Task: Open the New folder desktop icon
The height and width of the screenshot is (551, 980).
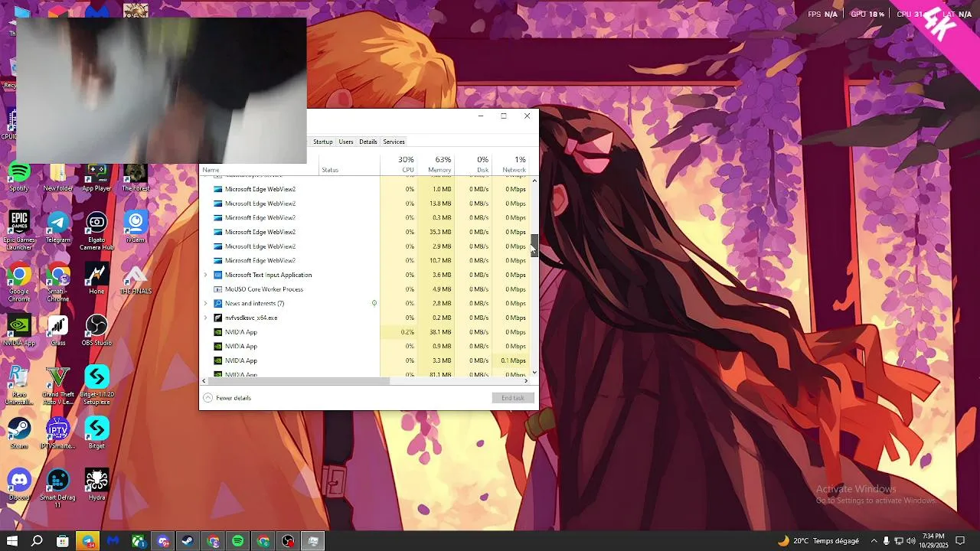Action: tap(58, 178)
